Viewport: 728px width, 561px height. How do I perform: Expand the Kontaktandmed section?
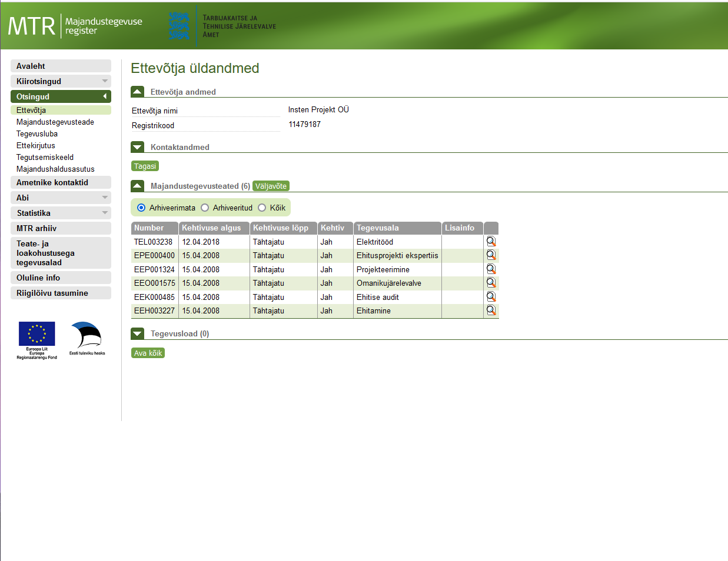coord(137,147)
